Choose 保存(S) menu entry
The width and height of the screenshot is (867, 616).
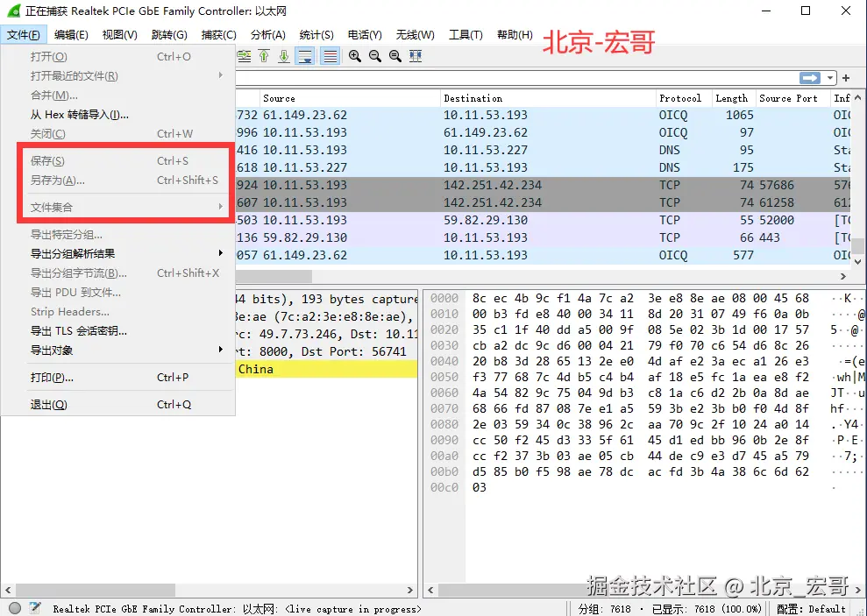(118, 160)
